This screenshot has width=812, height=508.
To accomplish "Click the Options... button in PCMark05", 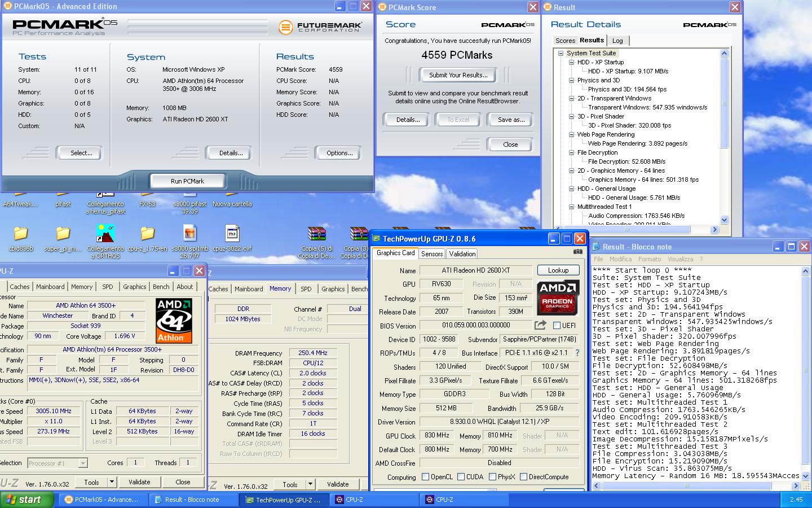I will point(339,153).
